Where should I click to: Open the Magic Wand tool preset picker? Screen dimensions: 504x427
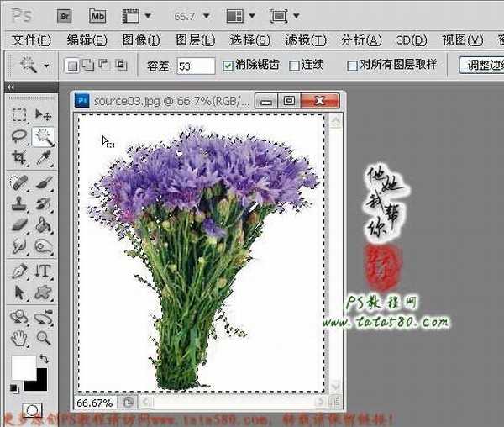tap(34, 65)
